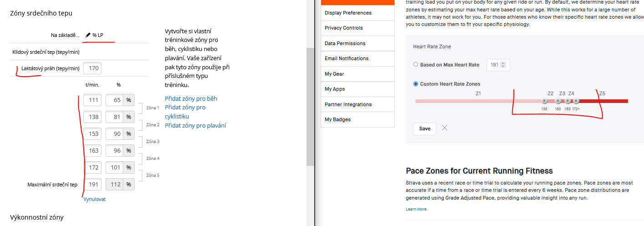Click the Z4 slider handle at 163
The image size is (644, 226).
coord(568,101)
